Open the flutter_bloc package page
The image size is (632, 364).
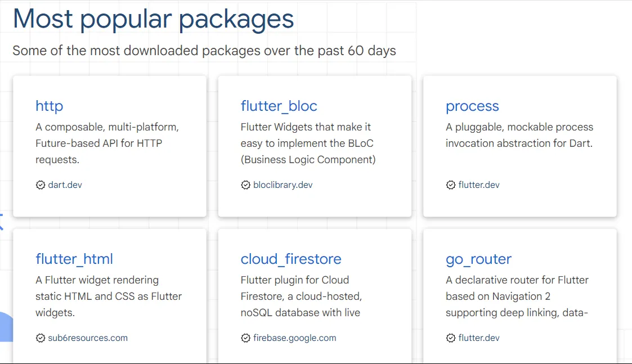pos(279,106)
